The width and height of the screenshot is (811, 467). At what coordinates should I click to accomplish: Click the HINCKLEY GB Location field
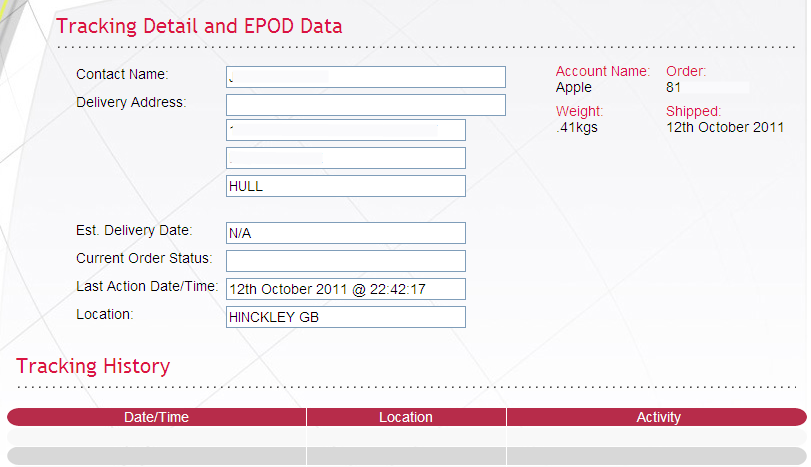point(346,317)
